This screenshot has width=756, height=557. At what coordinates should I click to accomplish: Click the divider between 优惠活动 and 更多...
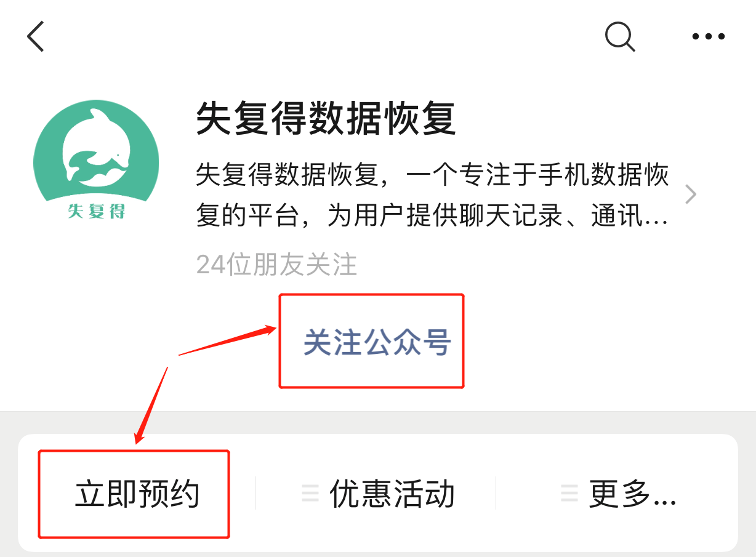point(496,493)
